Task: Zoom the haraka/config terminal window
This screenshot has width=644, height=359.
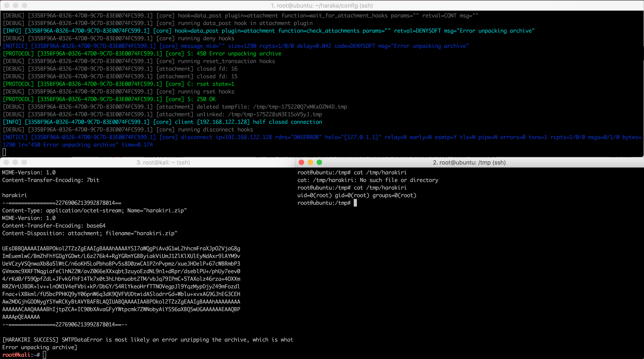Action: point(25,5)
